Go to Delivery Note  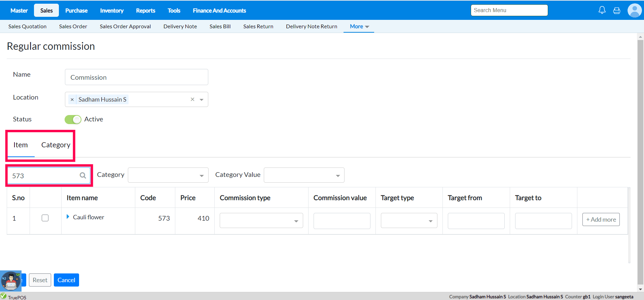[180, 26]
